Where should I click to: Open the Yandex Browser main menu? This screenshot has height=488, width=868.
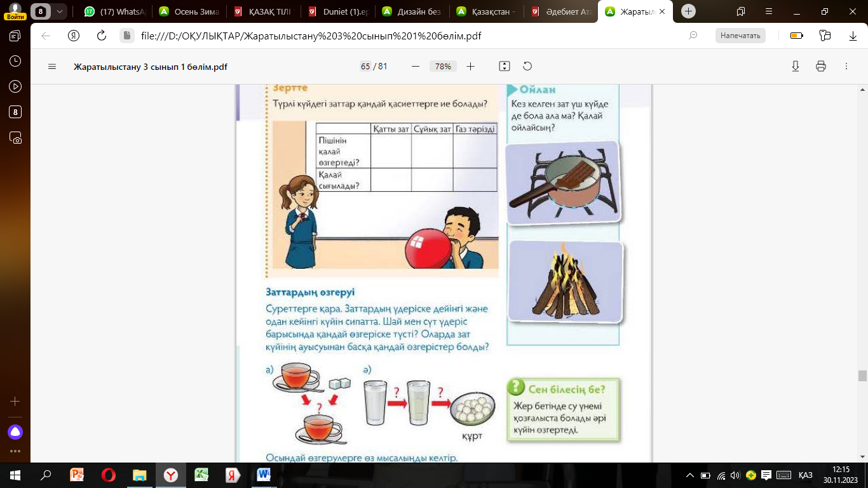point(768,11)
